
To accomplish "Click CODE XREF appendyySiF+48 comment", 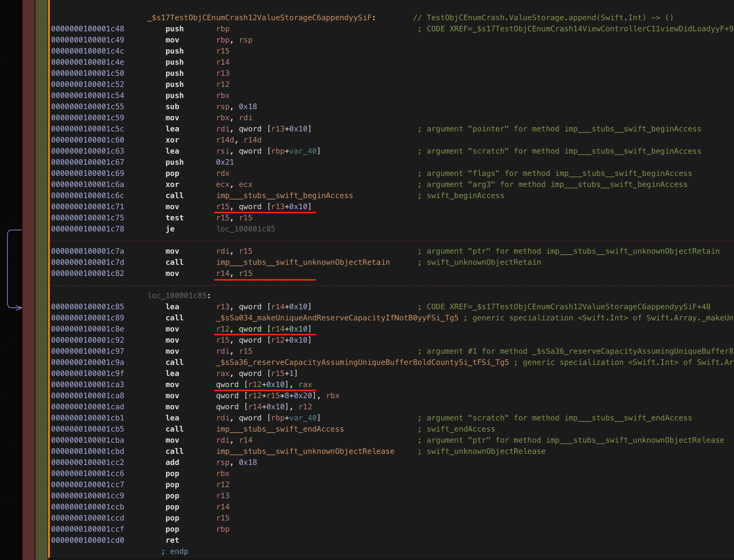I will pyautogui.click(x=564, y=307).
